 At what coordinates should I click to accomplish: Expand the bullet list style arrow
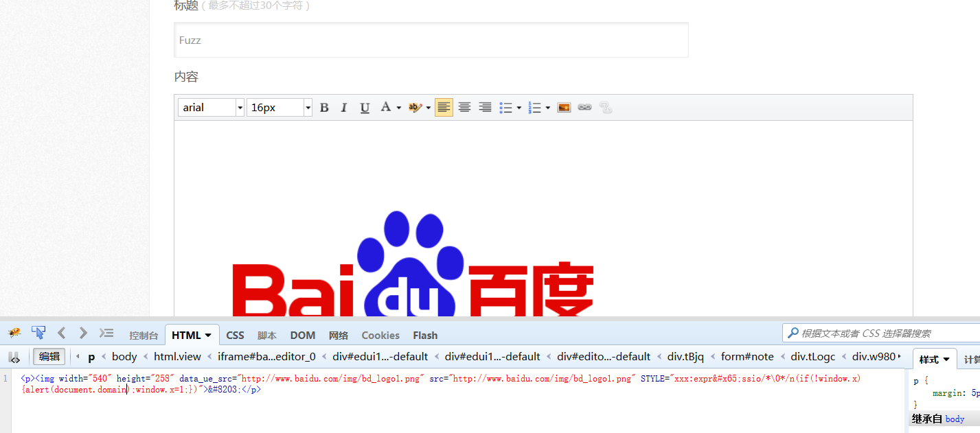(x=519, y=108)
